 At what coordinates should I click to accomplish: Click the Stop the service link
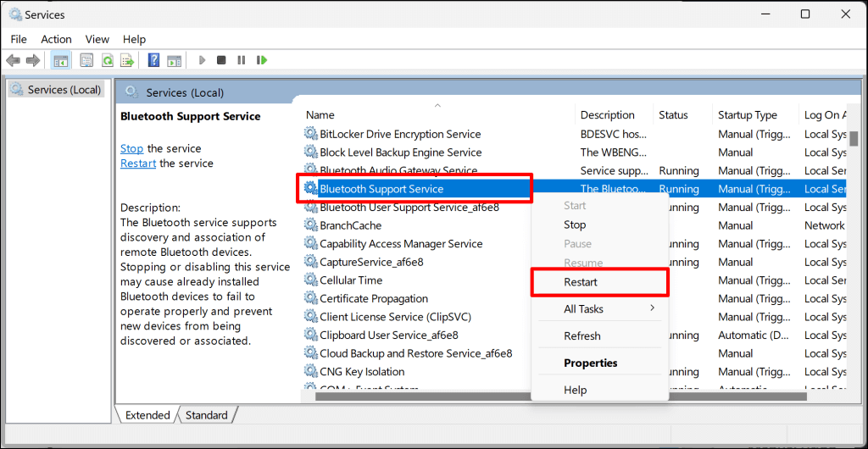tap(131, 148)
